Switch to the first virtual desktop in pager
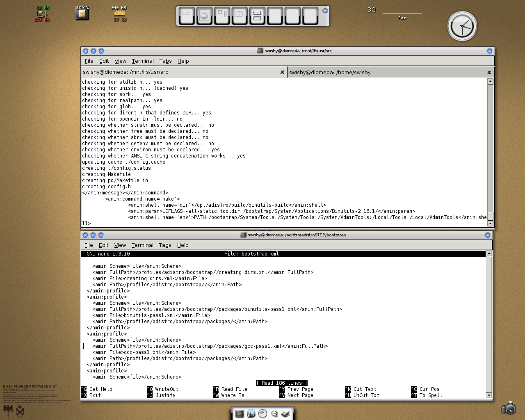Image resolution: width=525 pixels, height=420 pixels. 187,16
